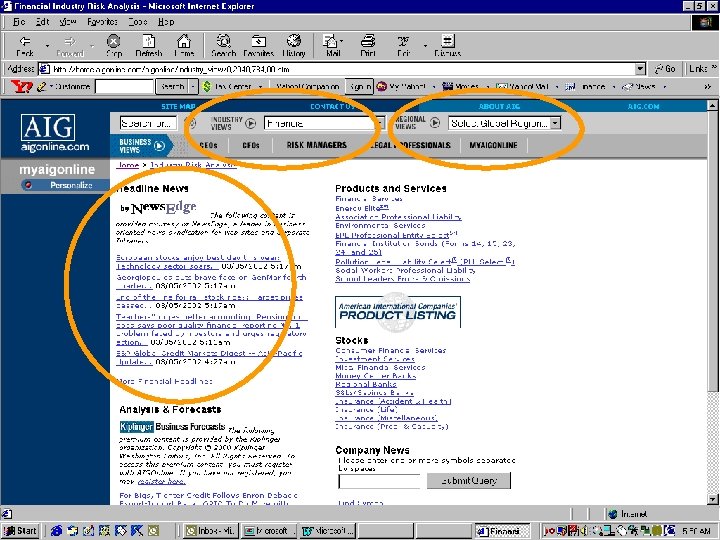Click the arrow icon next to Business Views

[159, 146]
